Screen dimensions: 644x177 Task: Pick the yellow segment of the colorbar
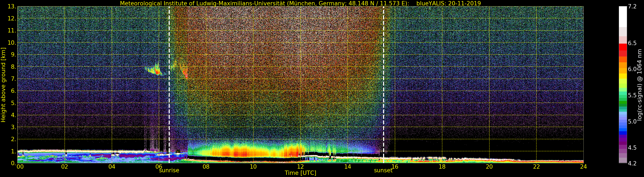click(623, 76)
